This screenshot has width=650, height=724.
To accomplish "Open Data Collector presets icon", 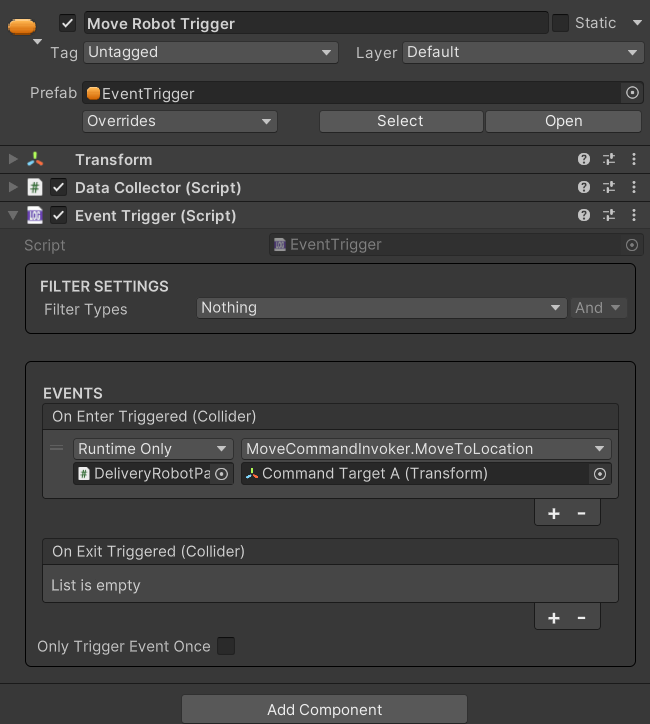I will [x=609, y=187].
